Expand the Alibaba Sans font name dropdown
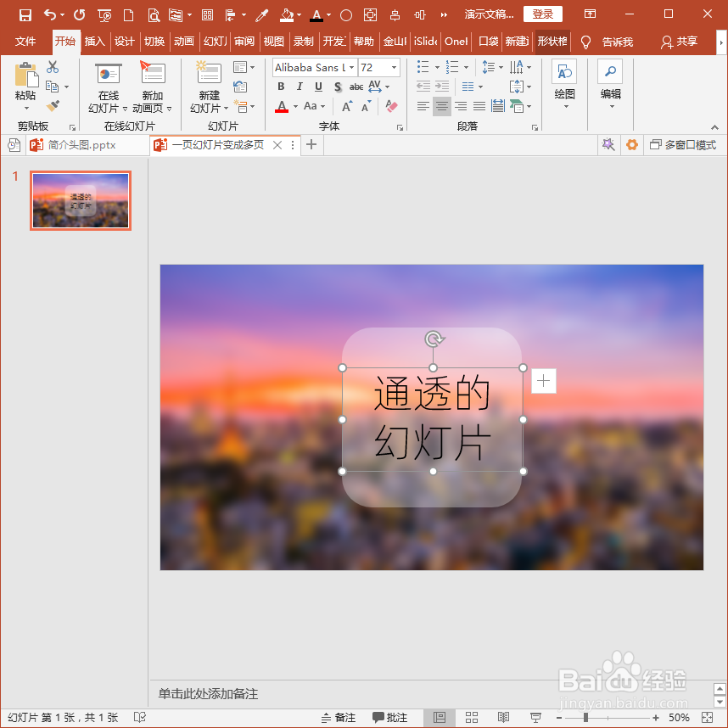Screen dimensions: 728x728 click(351, 67)
